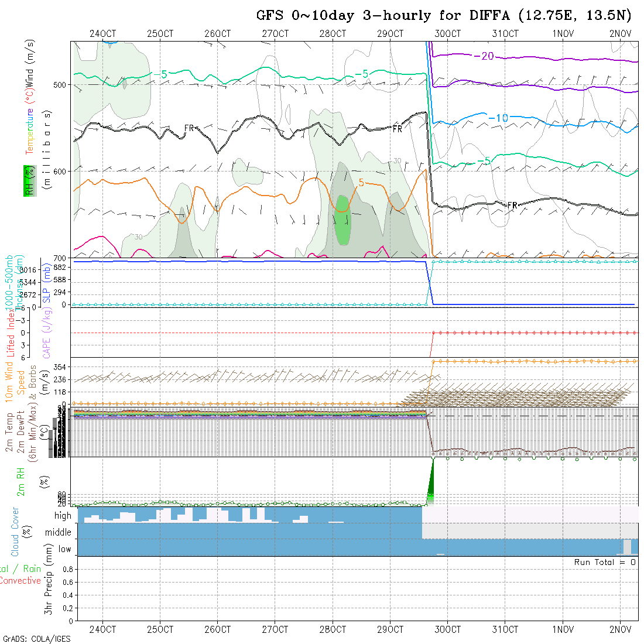Screen dimensions: 644x644
Task: Click the Cloud Cover axis title
Action: click(15, 532)
